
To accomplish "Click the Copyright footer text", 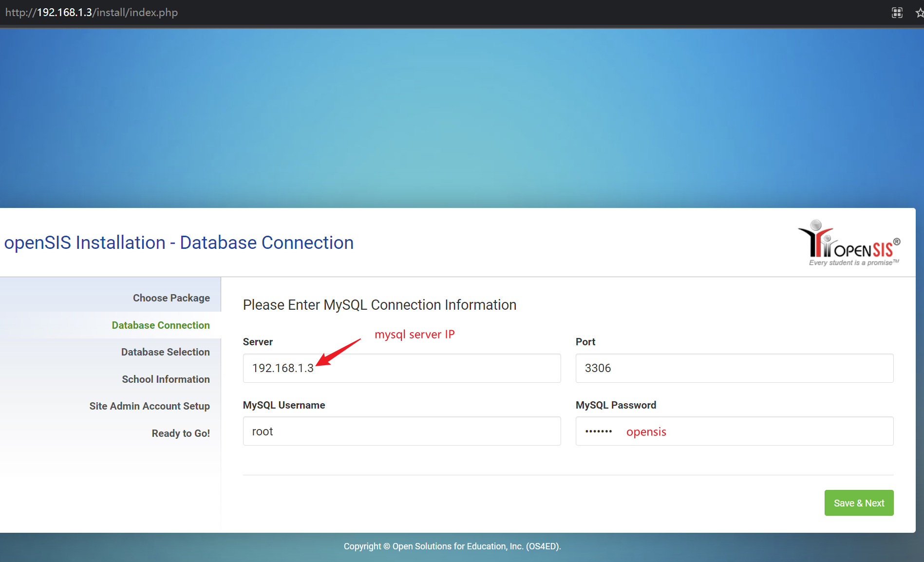I will point(452,546).
